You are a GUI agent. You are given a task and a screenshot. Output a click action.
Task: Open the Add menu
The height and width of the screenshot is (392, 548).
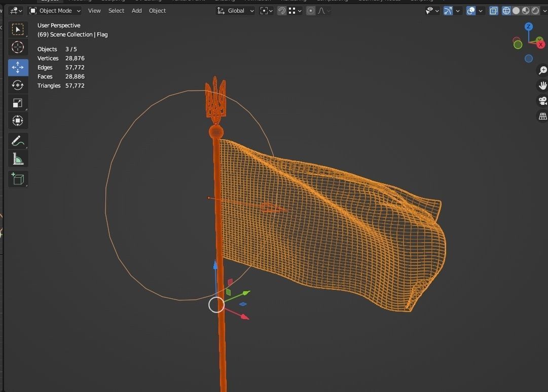[x=137, y=11]
